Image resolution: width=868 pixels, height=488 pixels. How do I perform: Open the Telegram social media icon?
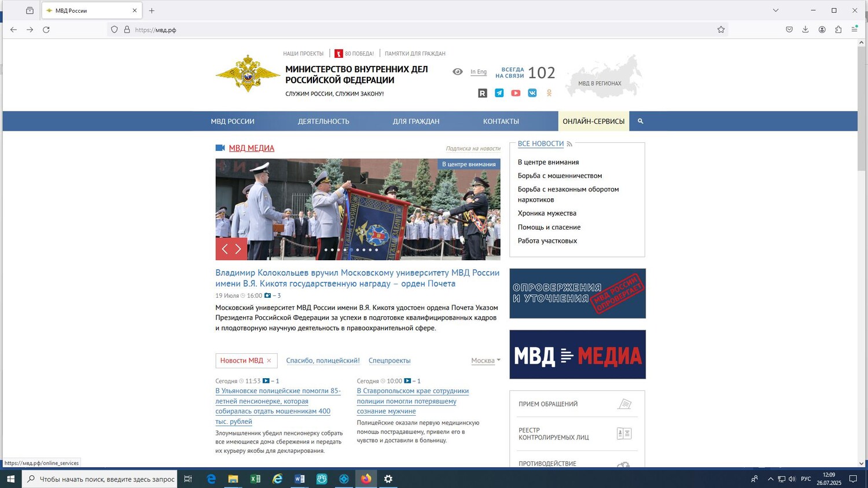(499, 93)
